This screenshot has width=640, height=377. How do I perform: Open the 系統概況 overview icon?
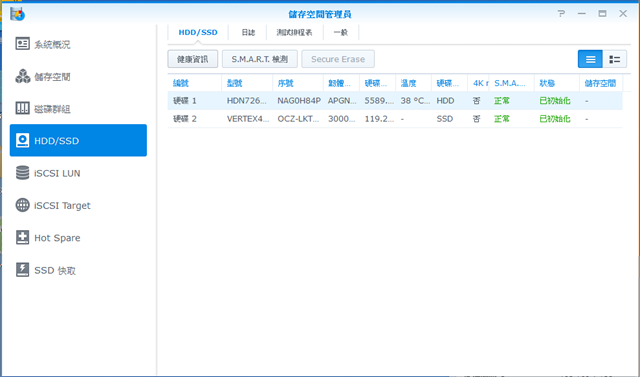(22, 44)
